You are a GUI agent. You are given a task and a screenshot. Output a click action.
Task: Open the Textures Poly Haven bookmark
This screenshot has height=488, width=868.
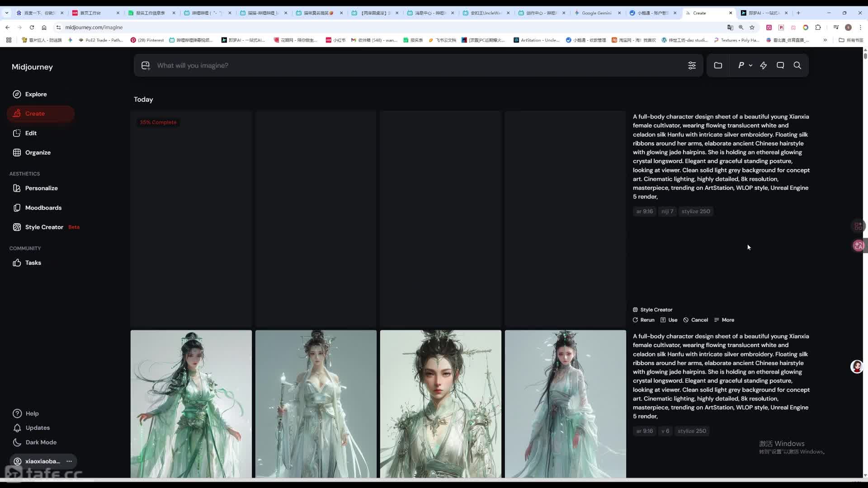[x=737, y=40]
